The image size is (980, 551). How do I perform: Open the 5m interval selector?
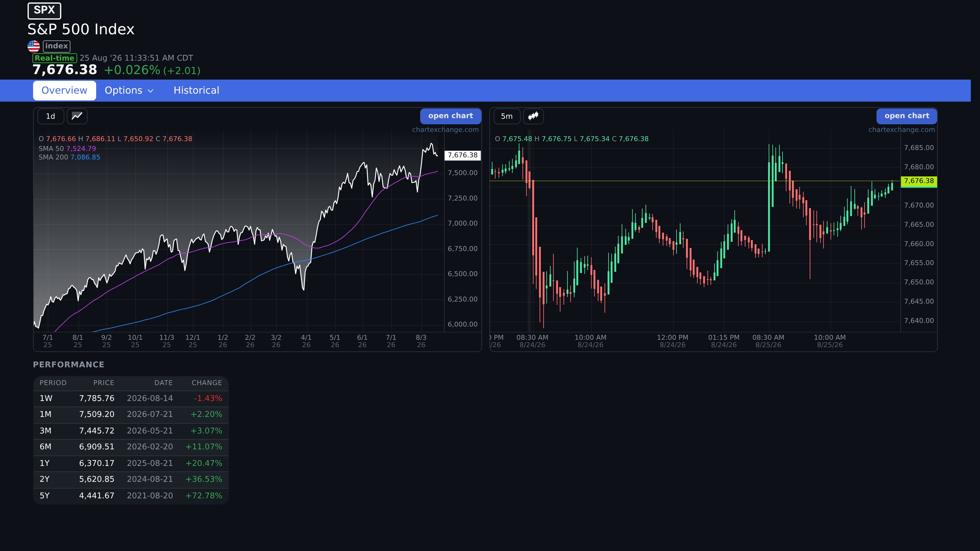tap(507, 116)
